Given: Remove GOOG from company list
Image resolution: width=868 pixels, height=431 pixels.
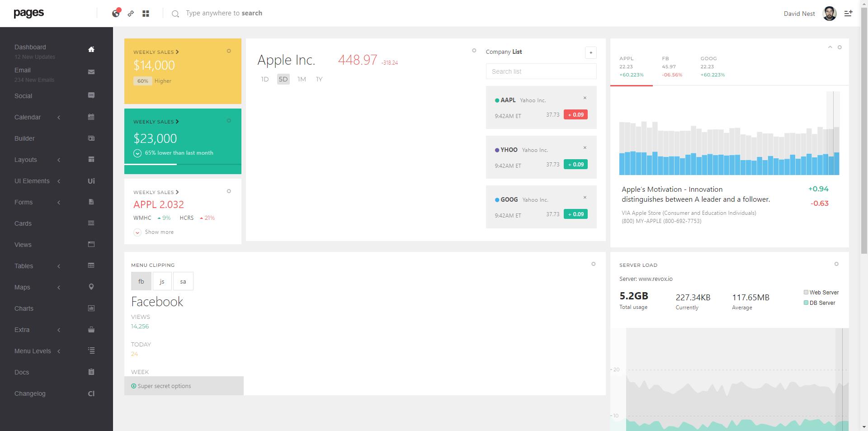Looking at the screenshot, I should coord(585,197).
